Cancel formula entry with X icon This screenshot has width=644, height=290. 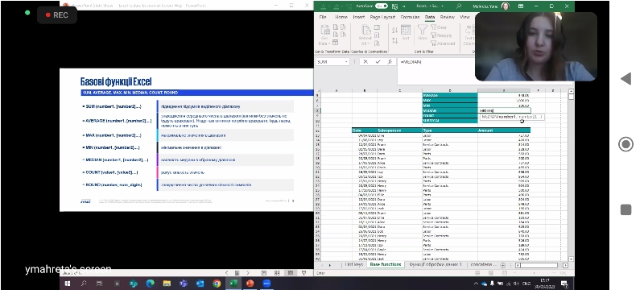365,61
